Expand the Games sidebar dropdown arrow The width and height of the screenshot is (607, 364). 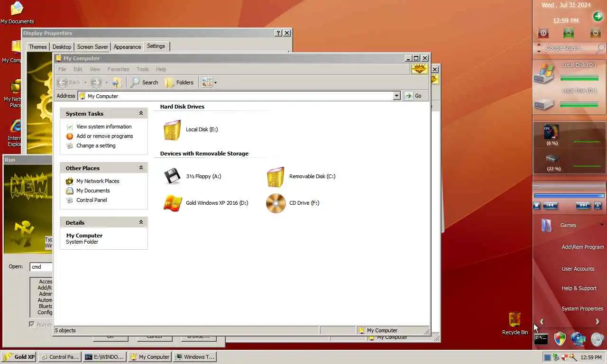coord(602,224)
